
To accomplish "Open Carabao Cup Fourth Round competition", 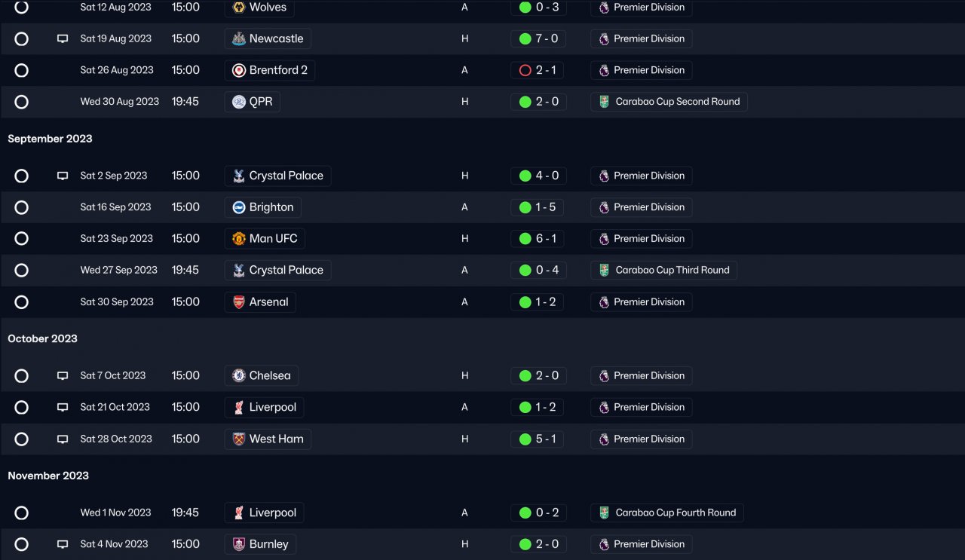I will (x=667, y=513).
